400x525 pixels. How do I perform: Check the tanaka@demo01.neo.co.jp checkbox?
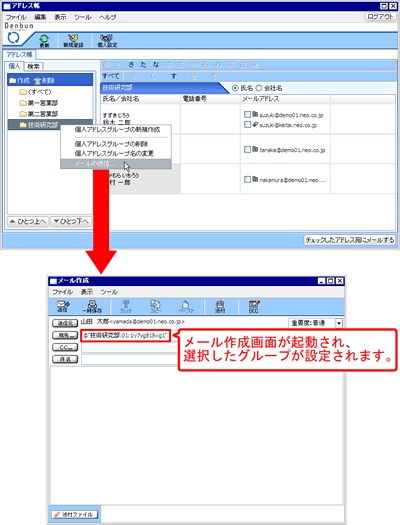coord(247,149)
